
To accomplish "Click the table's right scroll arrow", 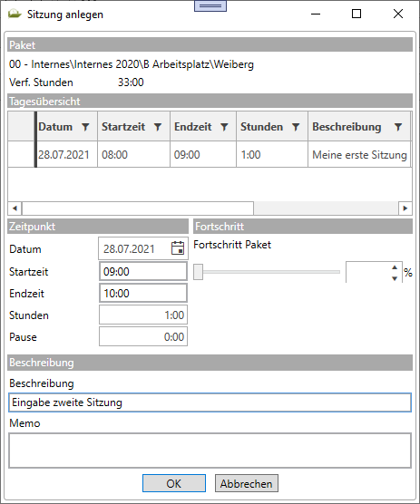I will tap(405, 208).
